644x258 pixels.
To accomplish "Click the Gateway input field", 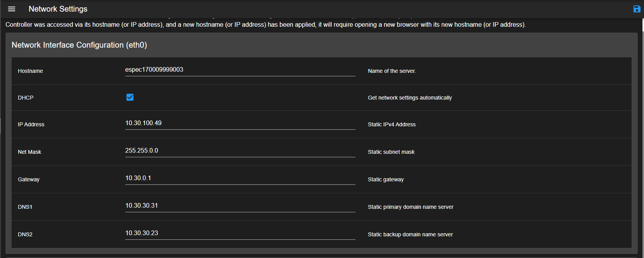I will coord(240,178).
